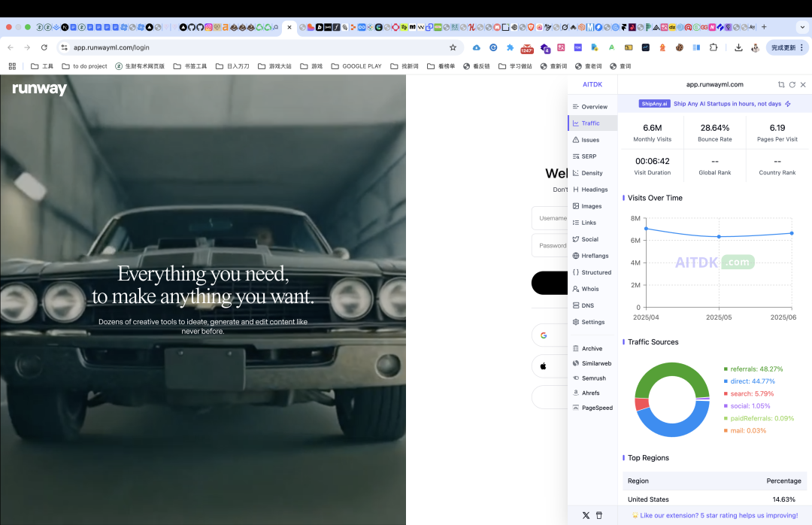Screen dimensions: 812x525
Task: Refresh the AITDK panel data
Action: point(792,84)
